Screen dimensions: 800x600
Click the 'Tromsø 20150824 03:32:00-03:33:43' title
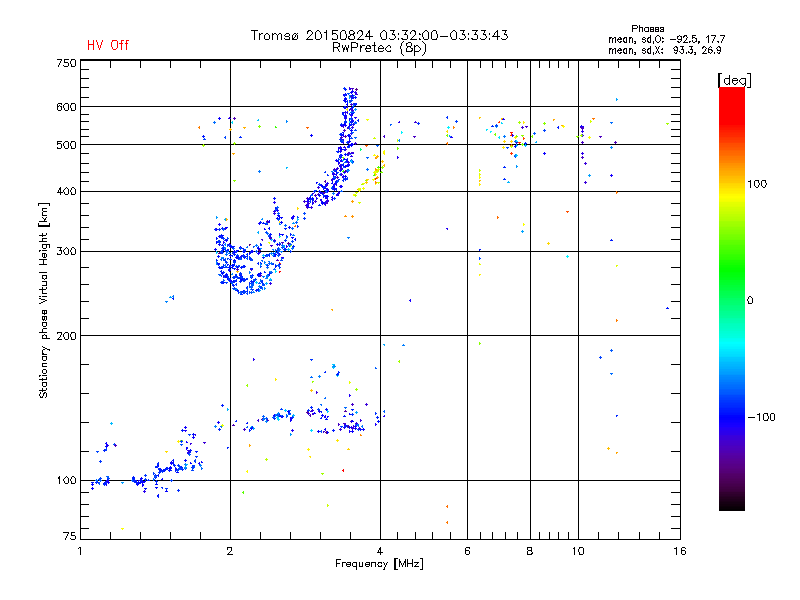point(379,35)
